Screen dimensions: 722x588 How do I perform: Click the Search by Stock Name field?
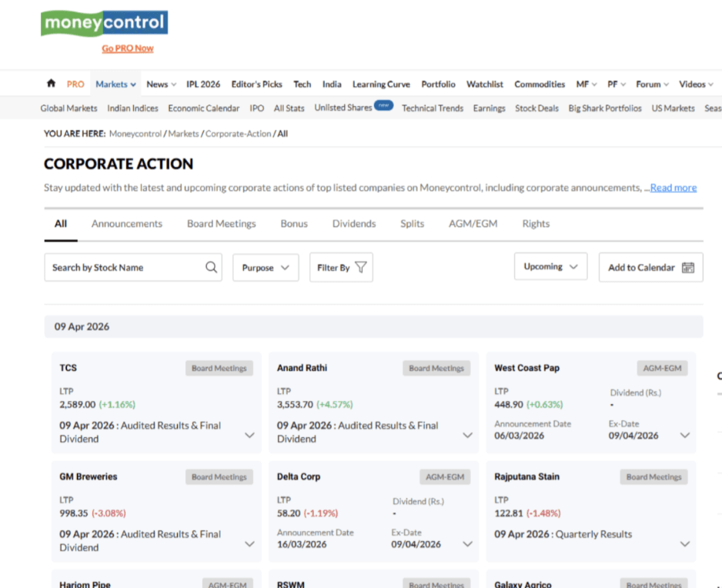click(133, 268)
